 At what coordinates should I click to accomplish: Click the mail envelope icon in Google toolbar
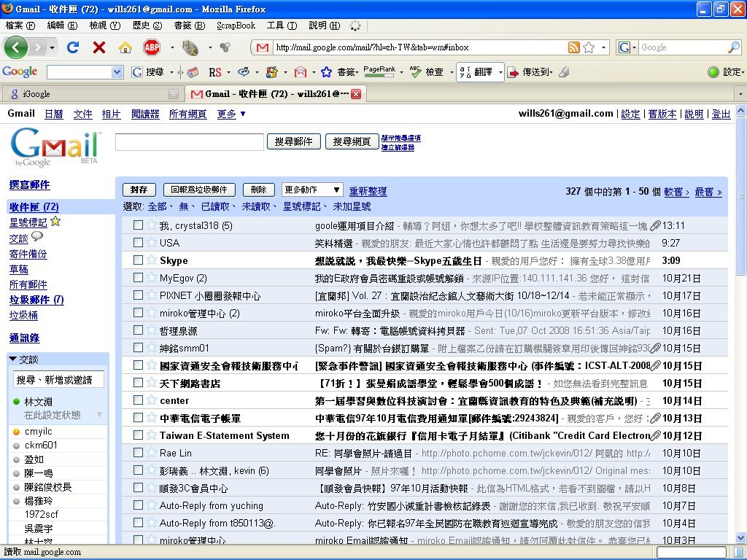300,72
